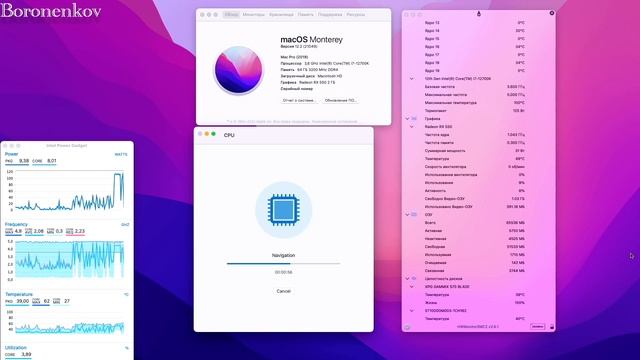Viewport: 640px width, 360px height.
Task: Click the Процессор specification line
Action: coord(324,63)
